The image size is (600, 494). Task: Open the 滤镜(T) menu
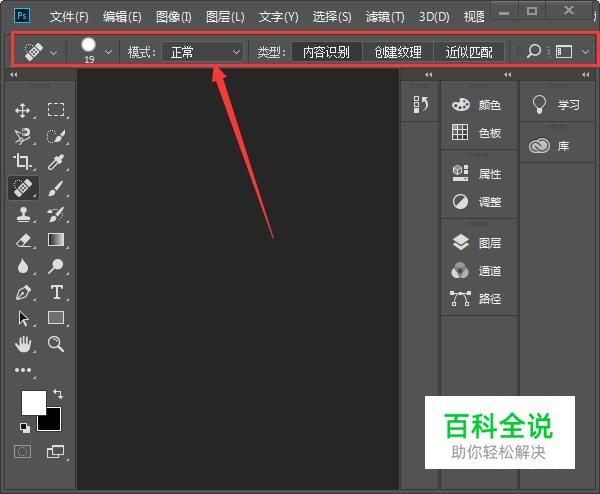point(385,17)
